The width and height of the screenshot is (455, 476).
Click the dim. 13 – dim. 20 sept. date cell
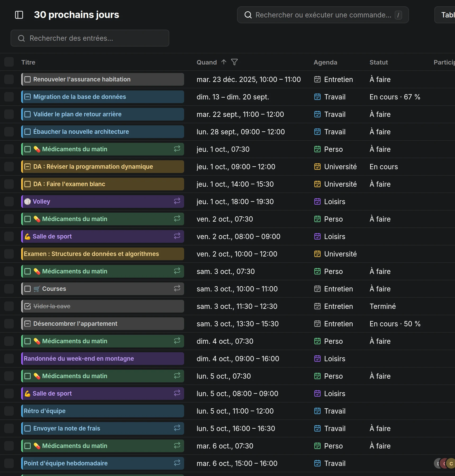(x=233, y=97)
